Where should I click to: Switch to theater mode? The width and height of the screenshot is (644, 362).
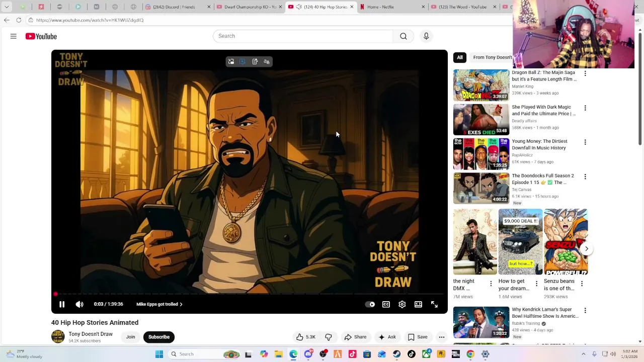tap(418, 304)
